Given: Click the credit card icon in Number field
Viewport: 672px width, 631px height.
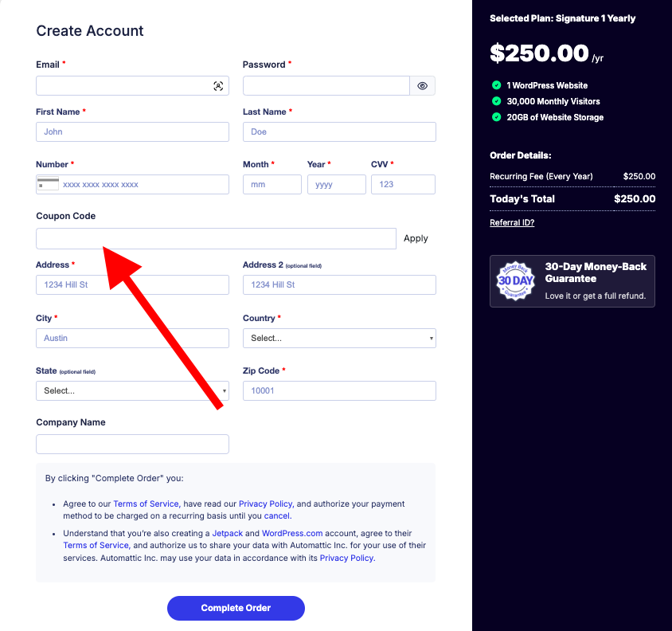Looking at the screenshot, I should click(x=48, y=184).
